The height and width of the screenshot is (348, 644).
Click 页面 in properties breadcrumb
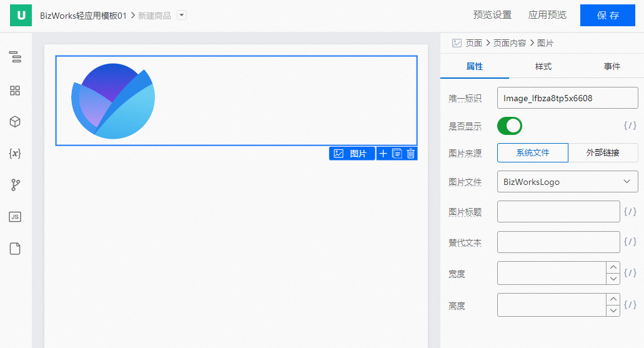474,43
